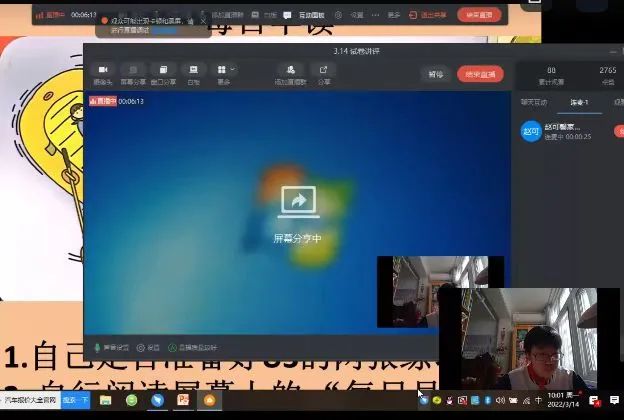Screen dimensions: 624x420
Task: Open 互动面板 chat panel on top bar
Action: (x=304, y=15)
